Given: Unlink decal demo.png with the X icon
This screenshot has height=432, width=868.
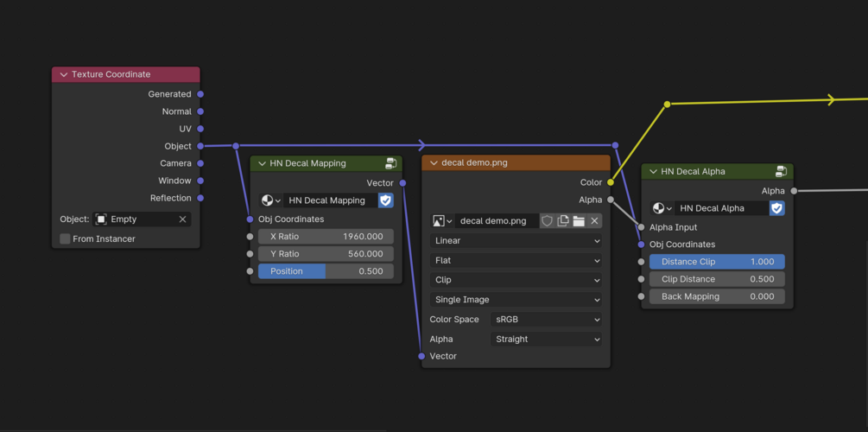Looking at the screenshot, I should pos(594,221).
